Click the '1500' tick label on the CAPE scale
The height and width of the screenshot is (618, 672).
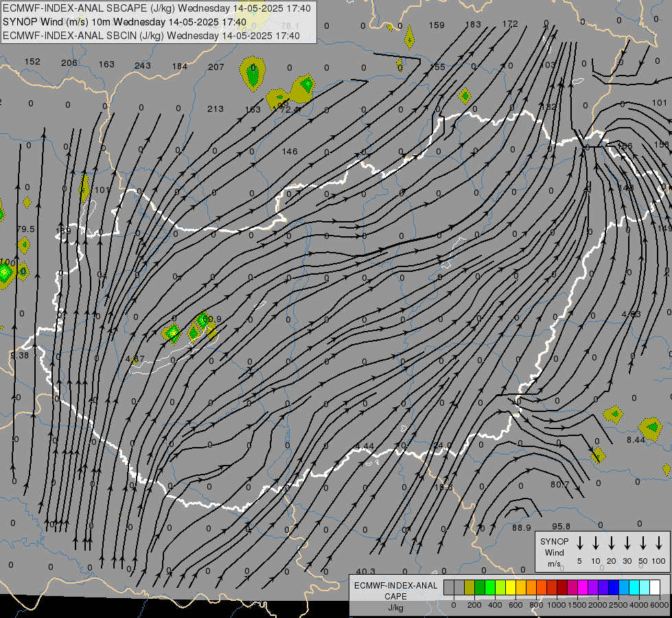pyautogui.click(x=577, y=605)
